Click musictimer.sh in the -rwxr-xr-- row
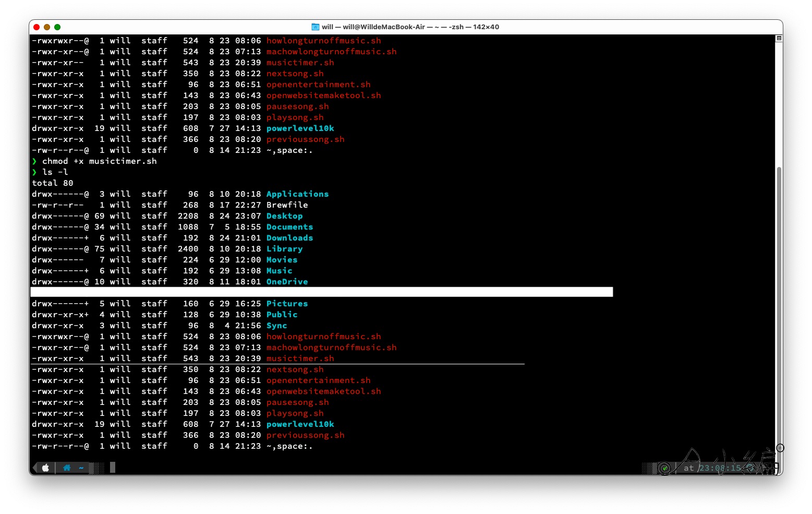The height and width of the screenshot is (514, 812). click(300, 63)
